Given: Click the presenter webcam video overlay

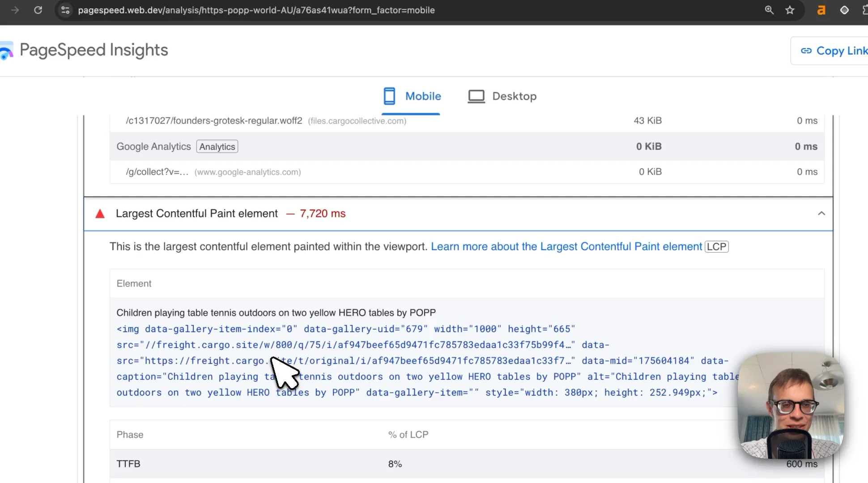Looking at the screenshot, I should [x=791, y=405].
